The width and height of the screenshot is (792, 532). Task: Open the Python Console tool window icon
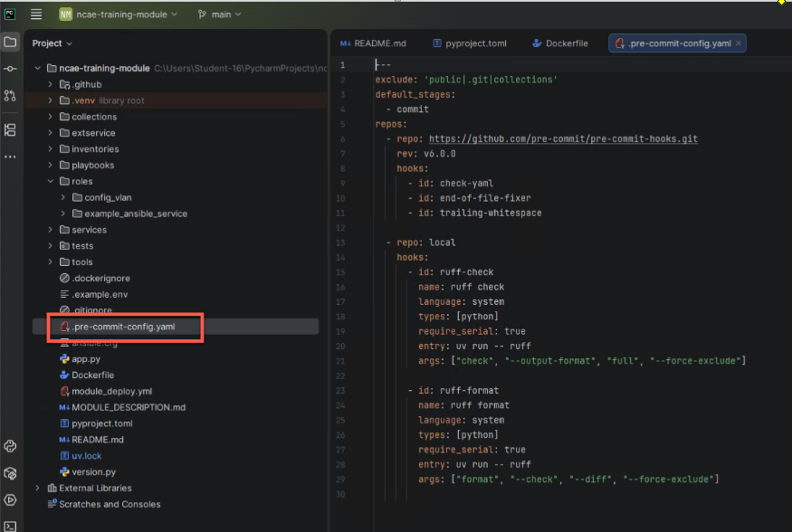[10, 446]
